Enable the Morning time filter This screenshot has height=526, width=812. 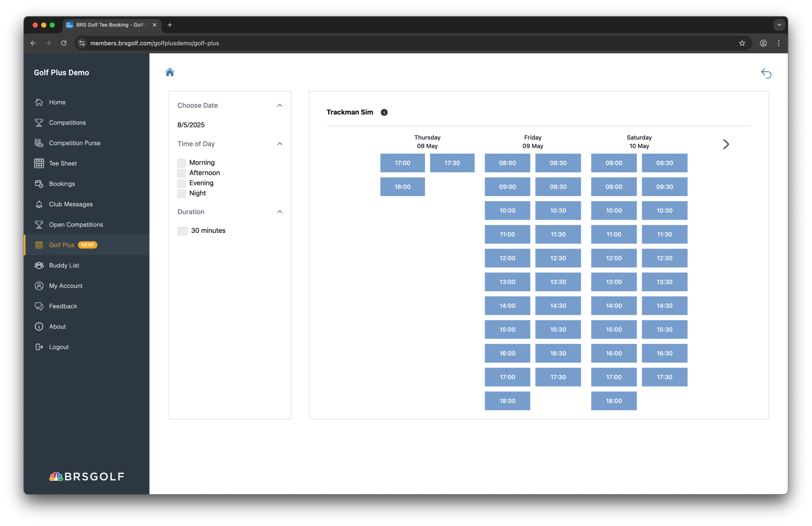[181, 163]
